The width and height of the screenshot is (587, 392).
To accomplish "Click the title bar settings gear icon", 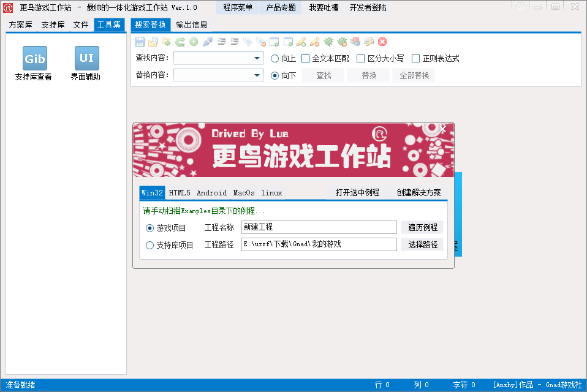I will [x=521, y=7].
